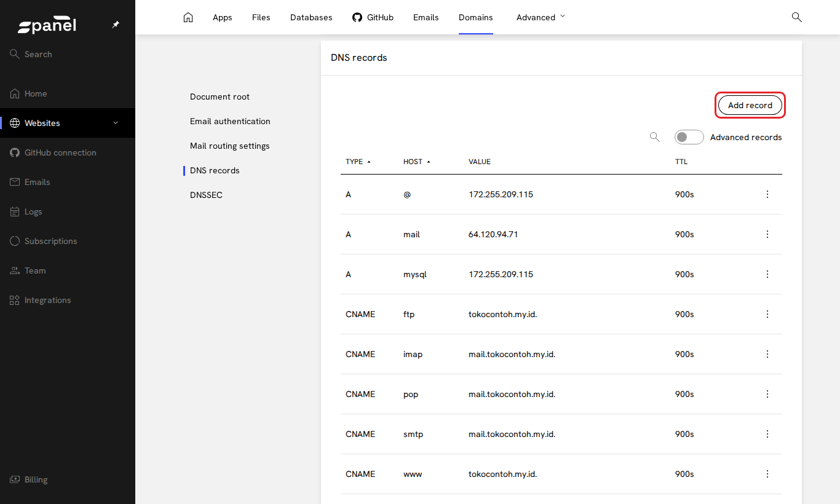Sort the table by TYPE column
The width and height of the screenshot is (840, 504).
click(359, 162)
